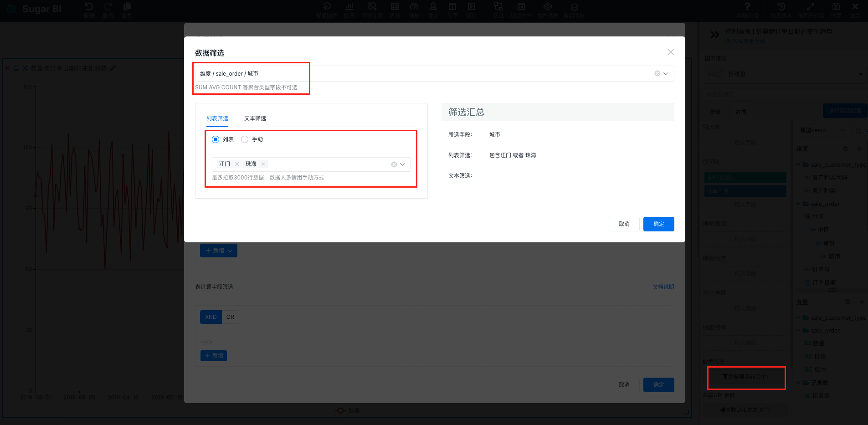This screenshot has width=868, height=425.
Task: Switch to the 列表筛选 tab
Action: point(217,118)
